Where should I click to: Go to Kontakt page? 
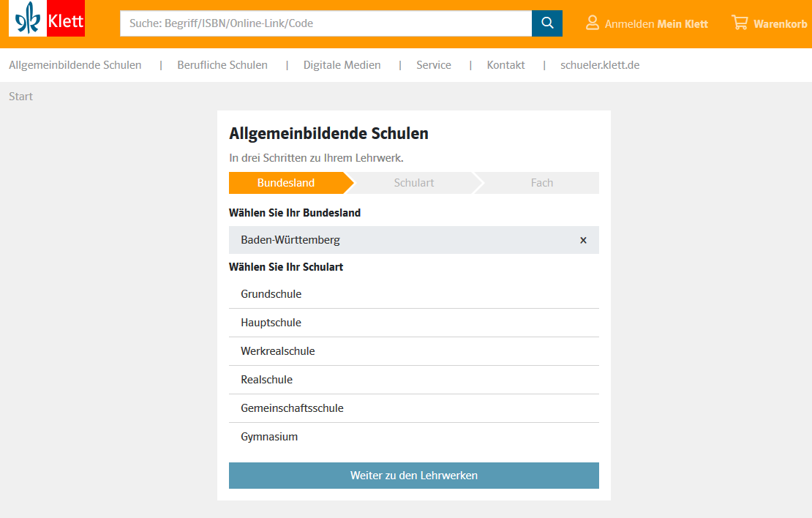coord(506,65)
